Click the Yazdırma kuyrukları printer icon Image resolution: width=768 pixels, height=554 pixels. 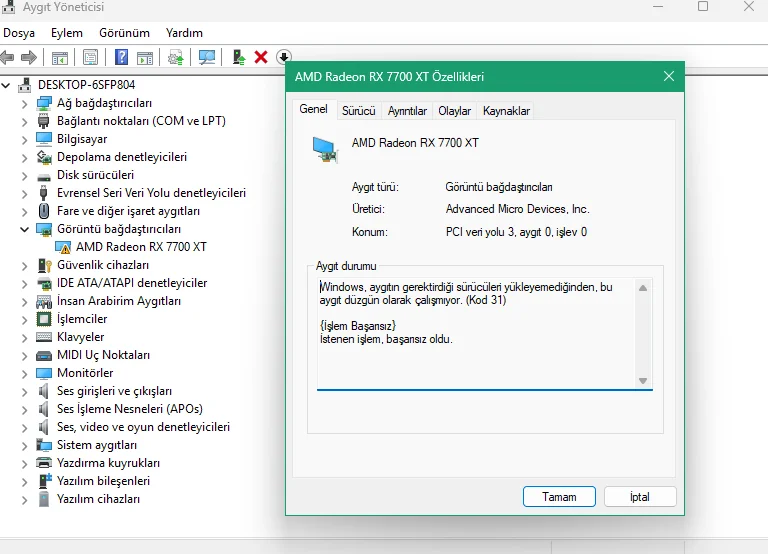coord(44,462)
